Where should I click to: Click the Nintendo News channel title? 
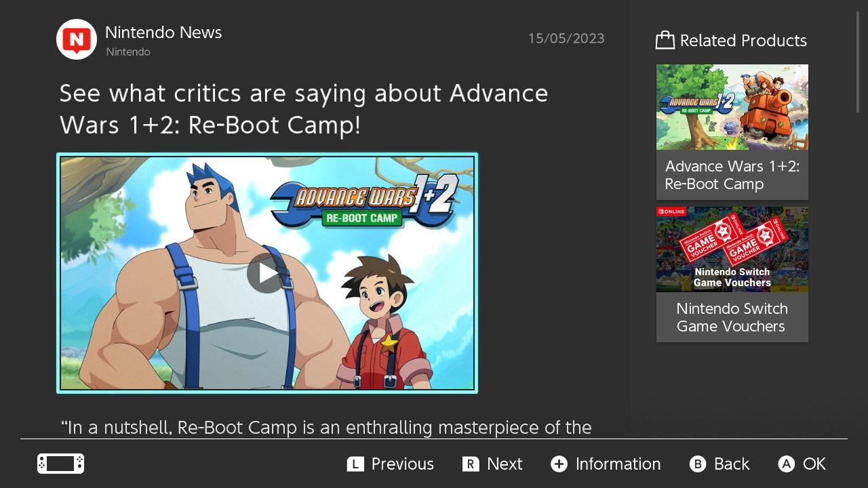tap(163, 32)
